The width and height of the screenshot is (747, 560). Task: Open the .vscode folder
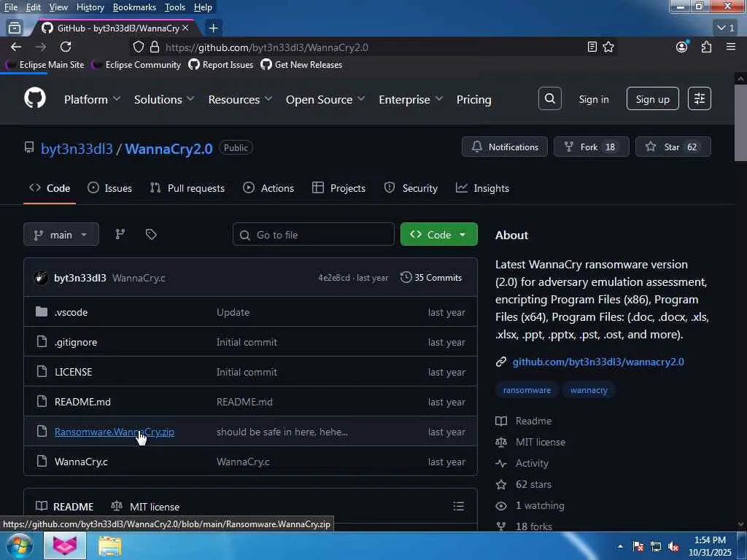coord(71,312)
